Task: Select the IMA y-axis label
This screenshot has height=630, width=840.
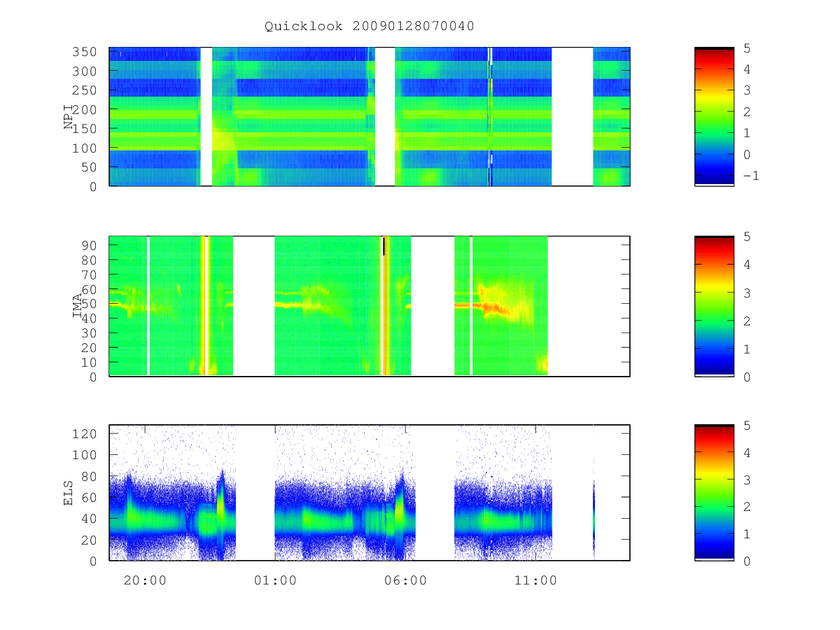Action: pyautogui.click(x=78, y=306)
